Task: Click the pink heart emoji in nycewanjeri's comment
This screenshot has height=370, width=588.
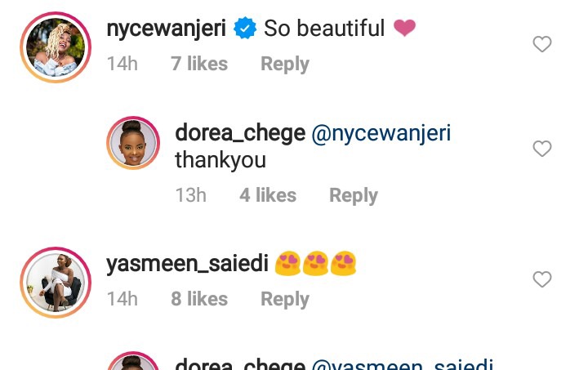Action: (x=404, y=28)
